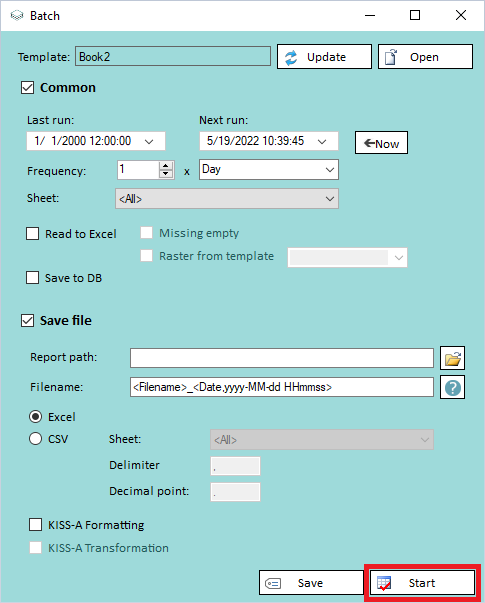Tick the Save to DB checkbox
Image resolution: width=485 pixels, height=603 pixels.
(x=33, y=278)
